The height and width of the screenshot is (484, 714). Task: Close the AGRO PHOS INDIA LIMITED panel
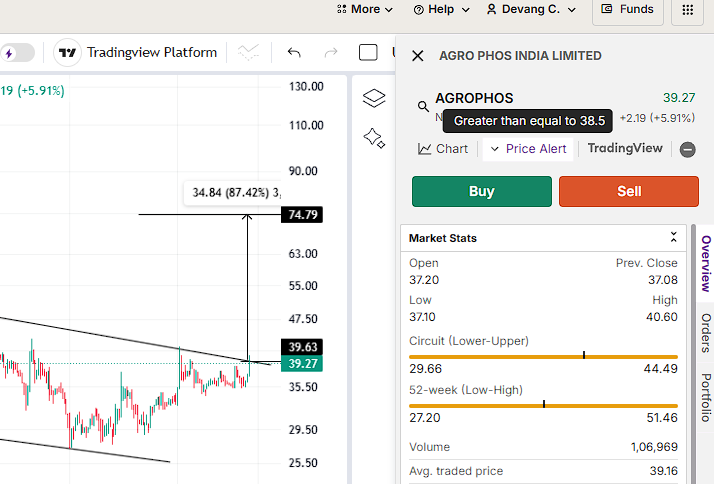pos(418,56)
